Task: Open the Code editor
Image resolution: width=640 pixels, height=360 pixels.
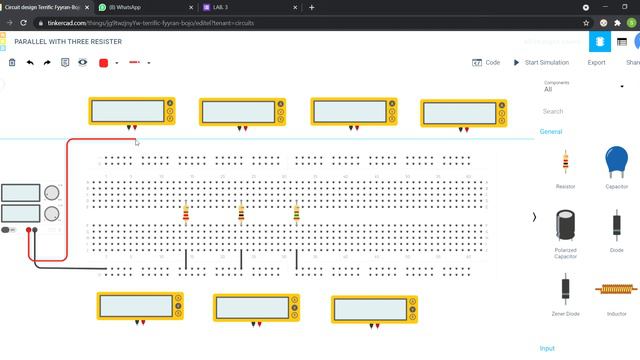Action: [x=486, y=62]
